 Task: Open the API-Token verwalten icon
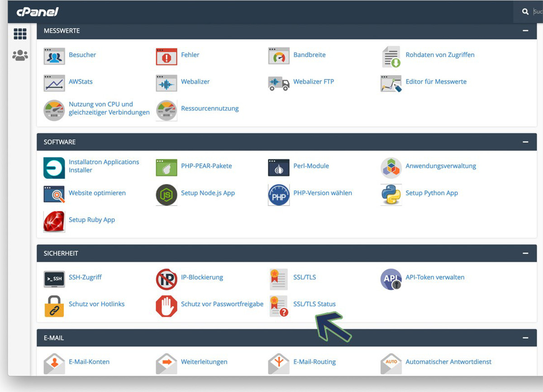click(391, 279)
